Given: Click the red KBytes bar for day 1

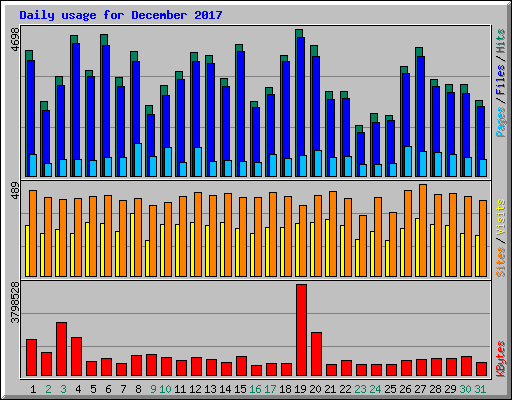Looking at the screenshot, I should 31,358.
